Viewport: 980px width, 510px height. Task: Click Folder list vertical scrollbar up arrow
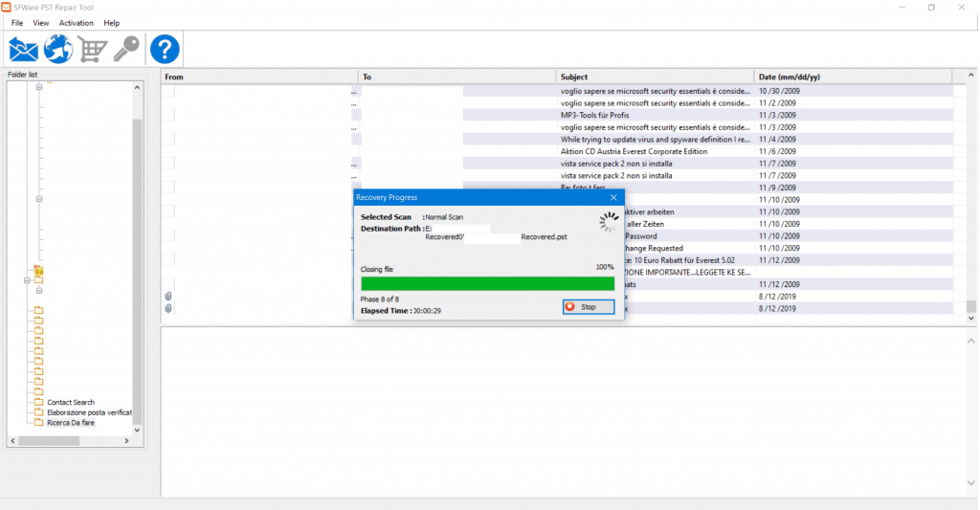(137, 87)
